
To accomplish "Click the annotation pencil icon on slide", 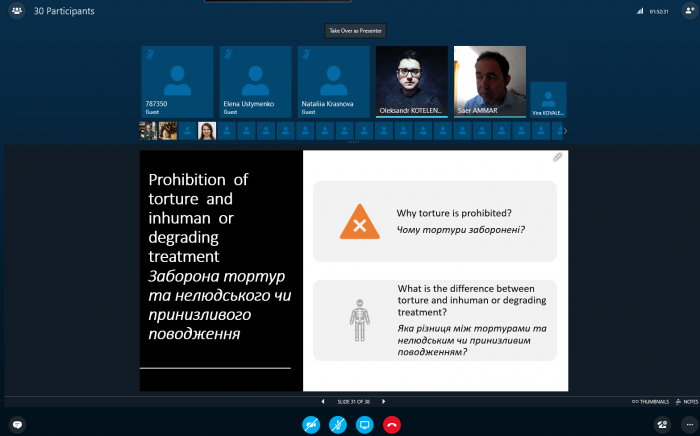I will coord(557,157).
